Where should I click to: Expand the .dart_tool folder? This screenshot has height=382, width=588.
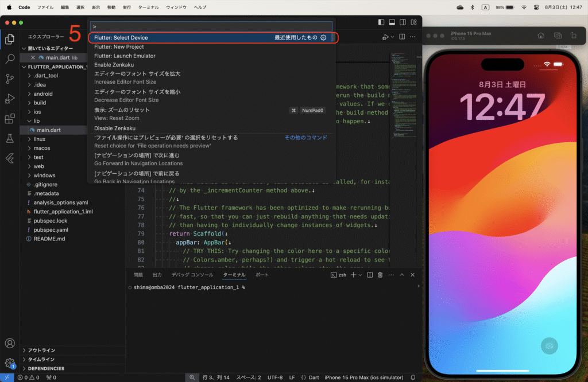(46, 76)
